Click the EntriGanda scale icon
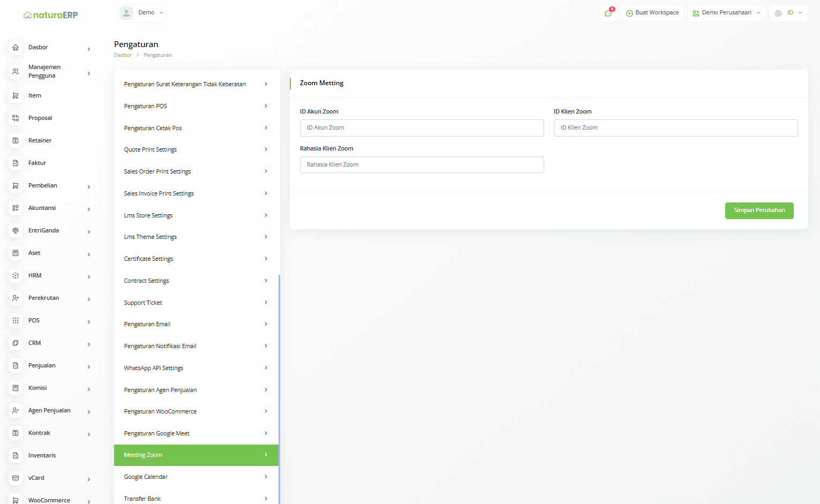820x504 pixels. click(16, 230)
